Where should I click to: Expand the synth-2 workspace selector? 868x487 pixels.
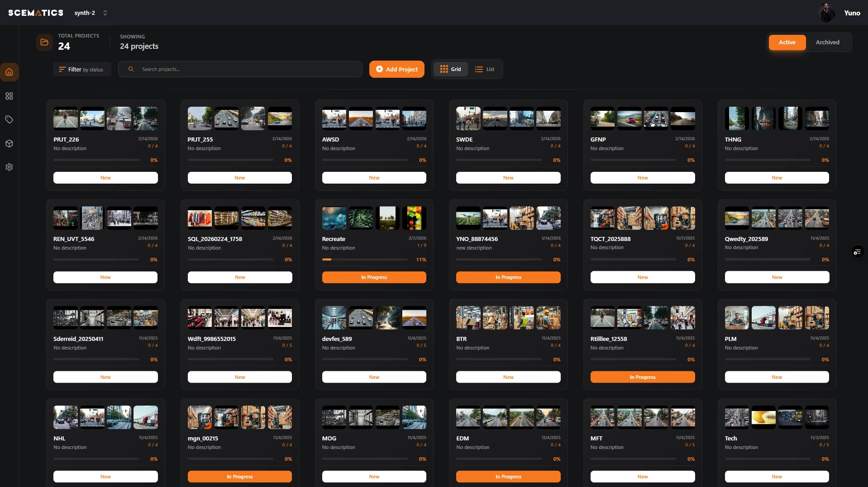(91, 13)
